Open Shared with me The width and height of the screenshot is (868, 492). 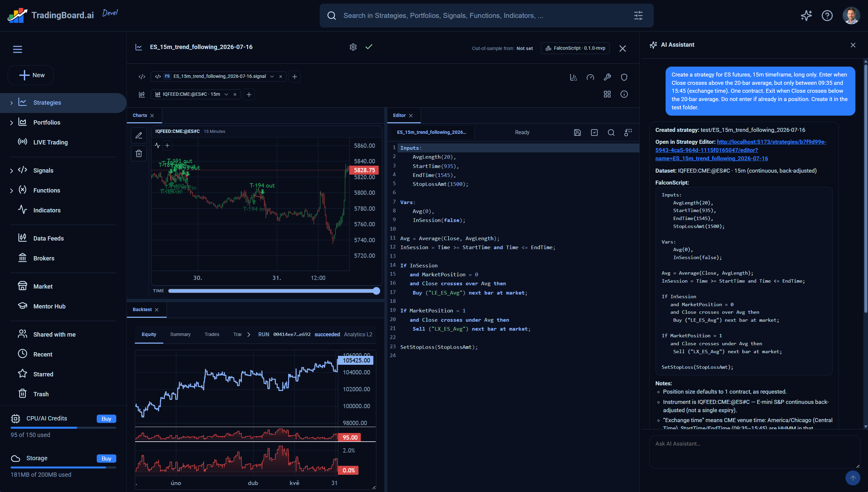(54, 334)
